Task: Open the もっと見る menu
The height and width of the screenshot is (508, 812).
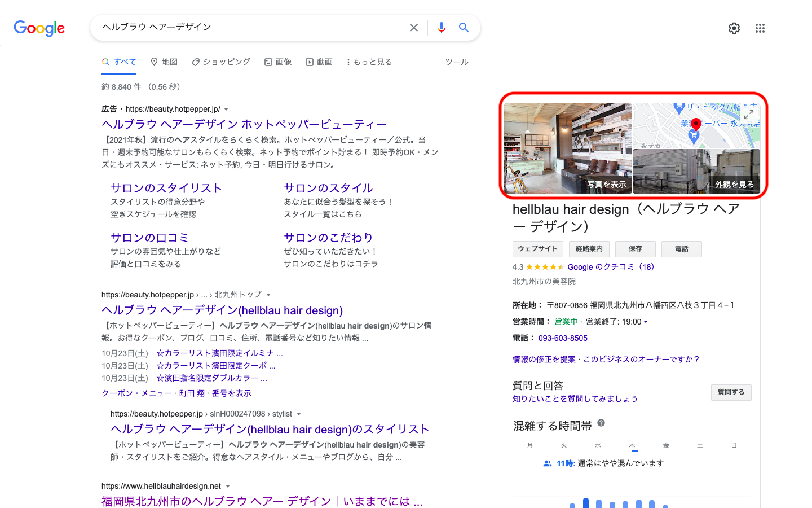Action: coord(369,62)
